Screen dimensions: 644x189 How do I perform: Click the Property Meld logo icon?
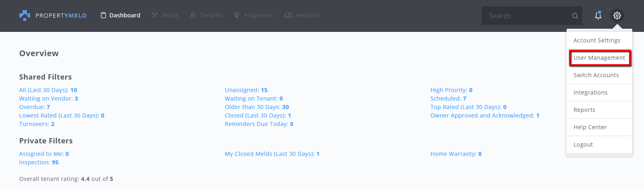click(x=25, y=15)
